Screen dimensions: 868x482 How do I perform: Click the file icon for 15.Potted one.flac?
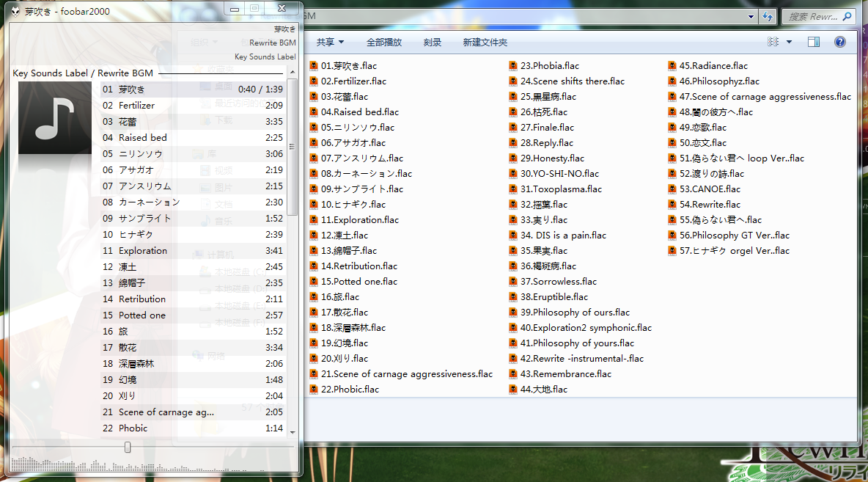(315, 282)
